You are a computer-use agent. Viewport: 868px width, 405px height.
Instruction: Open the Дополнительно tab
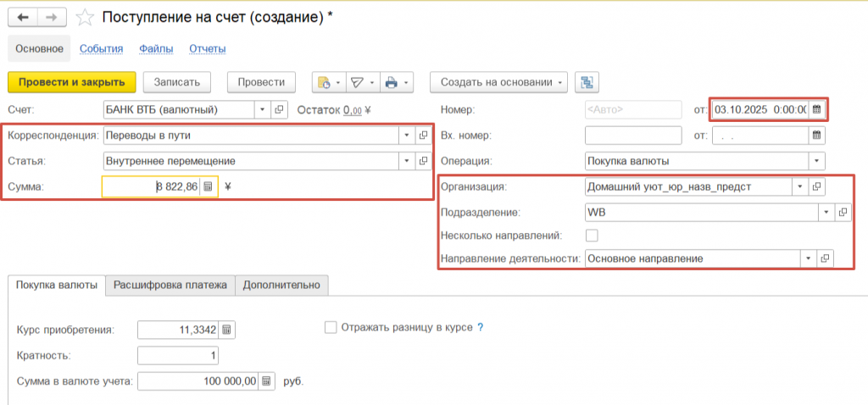tap(281, 286)
